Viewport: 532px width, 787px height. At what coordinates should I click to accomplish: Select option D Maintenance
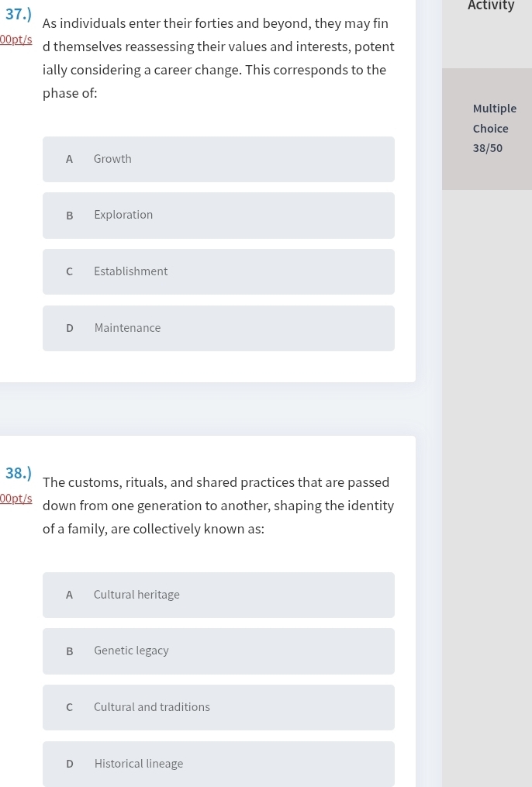click(219, 328)
